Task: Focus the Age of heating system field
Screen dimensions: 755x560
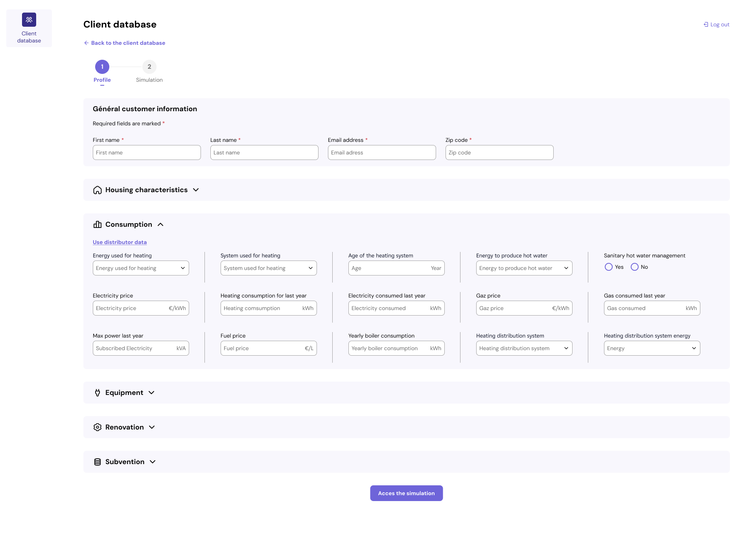Action: point(396,268)
